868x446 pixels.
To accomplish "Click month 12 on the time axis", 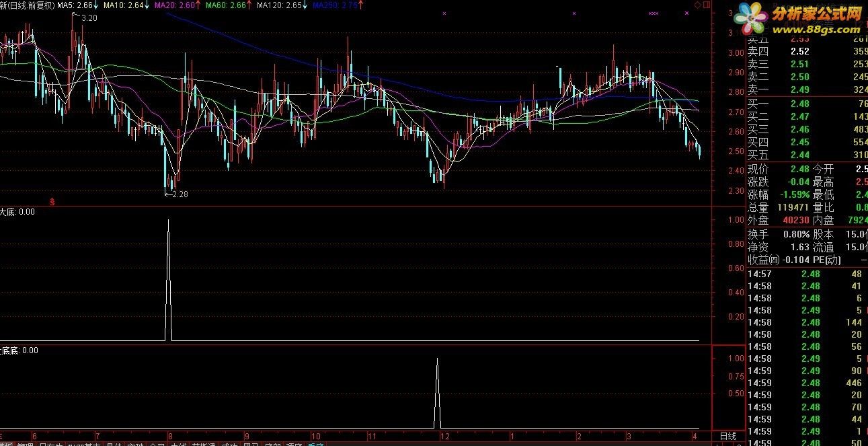I will point(444,436).
